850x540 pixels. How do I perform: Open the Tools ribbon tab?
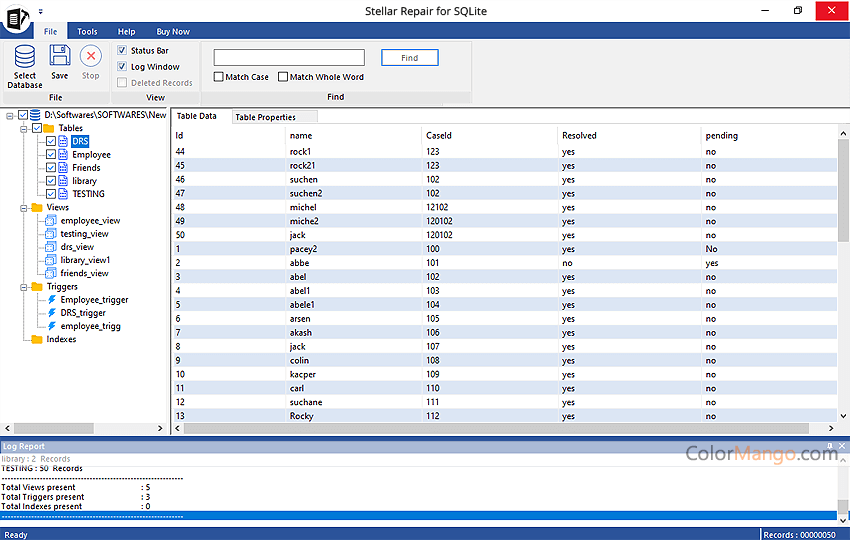[88, 32]
